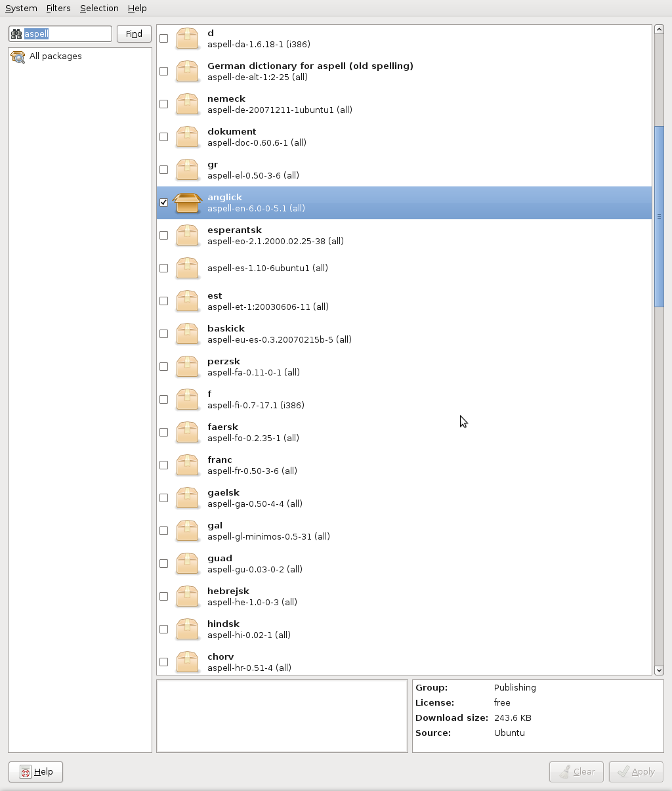Click the package icon next to baskick
Screen dimensions: 672x791
(x=187, y=334)
